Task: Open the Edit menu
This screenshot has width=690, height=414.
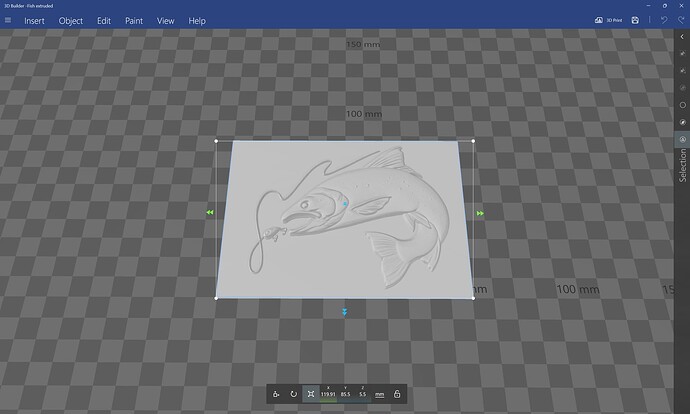Action: [x=104, y=21]
